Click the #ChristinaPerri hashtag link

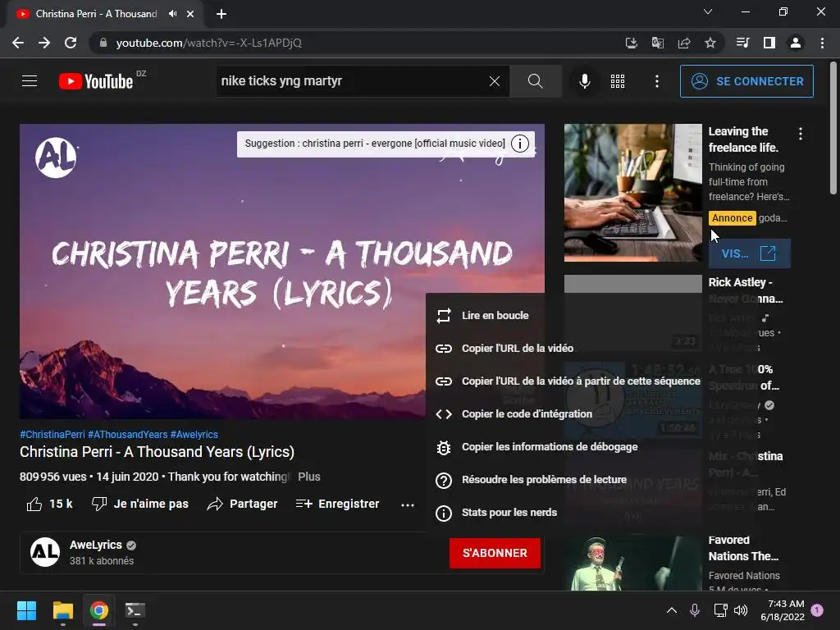[52, 435]
